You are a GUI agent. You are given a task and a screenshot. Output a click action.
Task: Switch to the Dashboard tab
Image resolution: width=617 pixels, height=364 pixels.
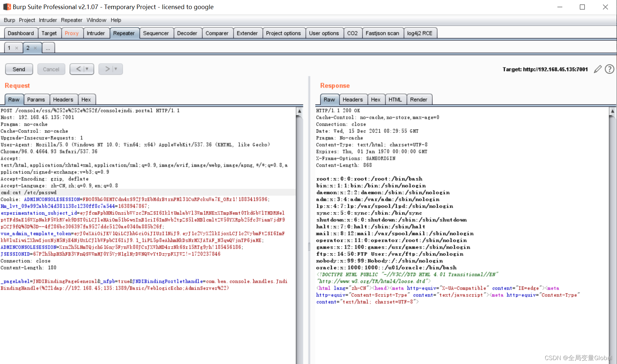coord(21,33)
